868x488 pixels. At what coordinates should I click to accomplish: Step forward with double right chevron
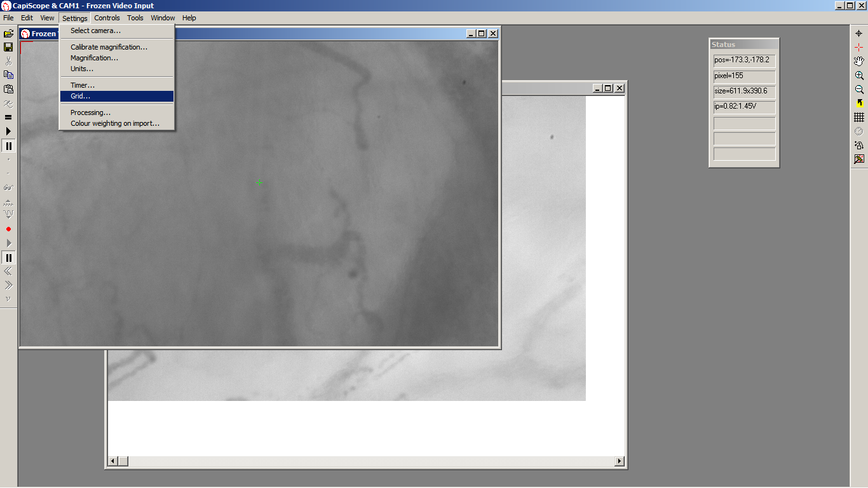click(8, 285)
